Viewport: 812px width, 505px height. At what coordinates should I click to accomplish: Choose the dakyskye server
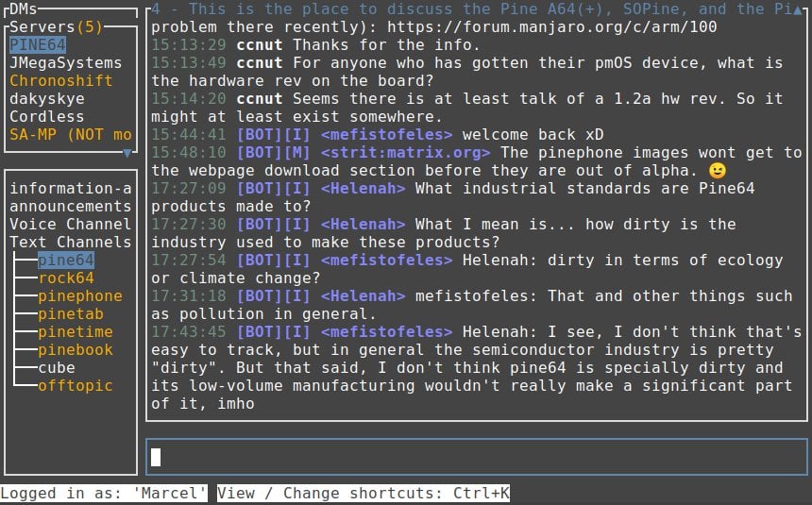point(46,99)
